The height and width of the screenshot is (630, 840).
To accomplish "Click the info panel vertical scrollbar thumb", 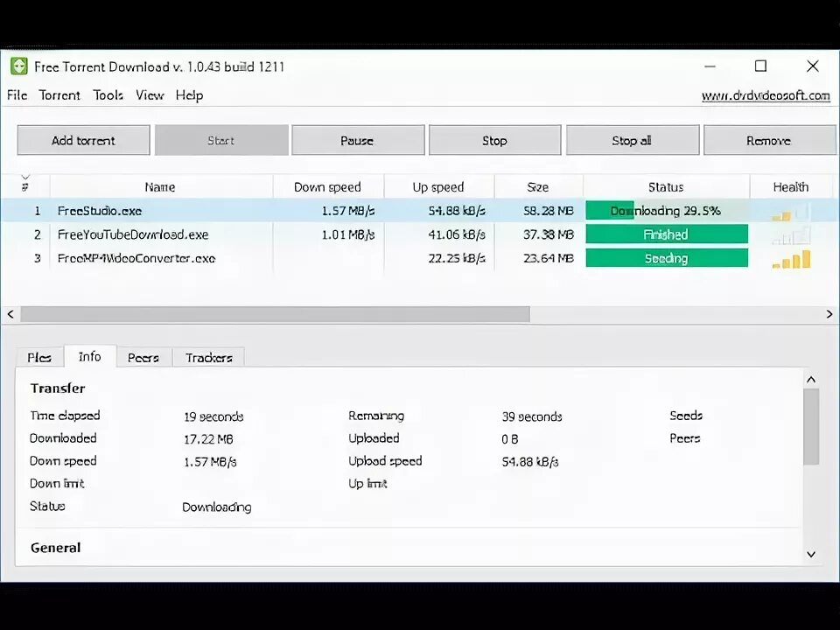I will click(811, 426).
